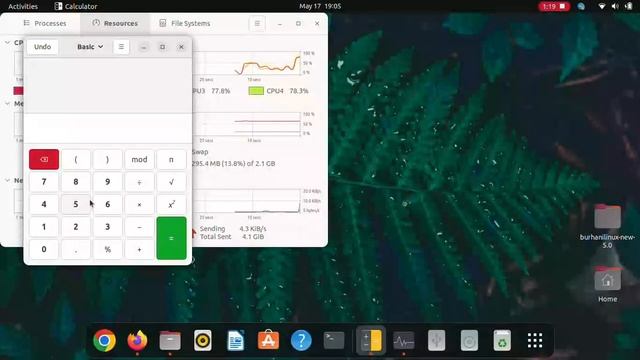Screen dimensions: 640x360
Task: Insert pi using the π key
Action: coord(171,159)
